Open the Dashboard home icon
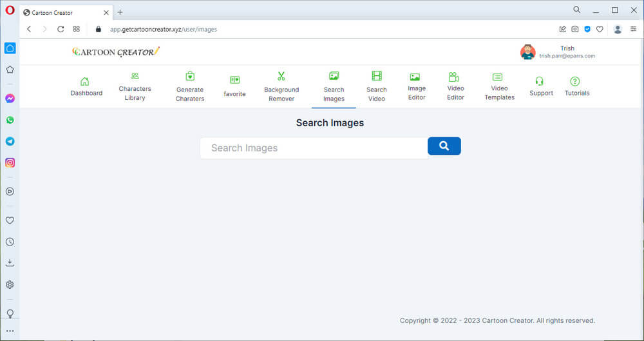Viewport: 644px width, 341px height. click(84, 81)
